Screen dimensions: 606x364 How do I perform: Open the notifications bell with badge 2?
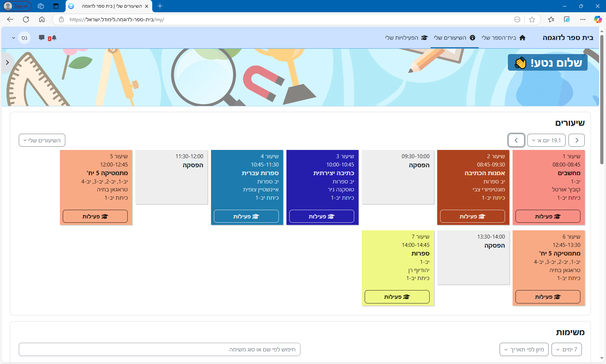[x=54, y=37]
